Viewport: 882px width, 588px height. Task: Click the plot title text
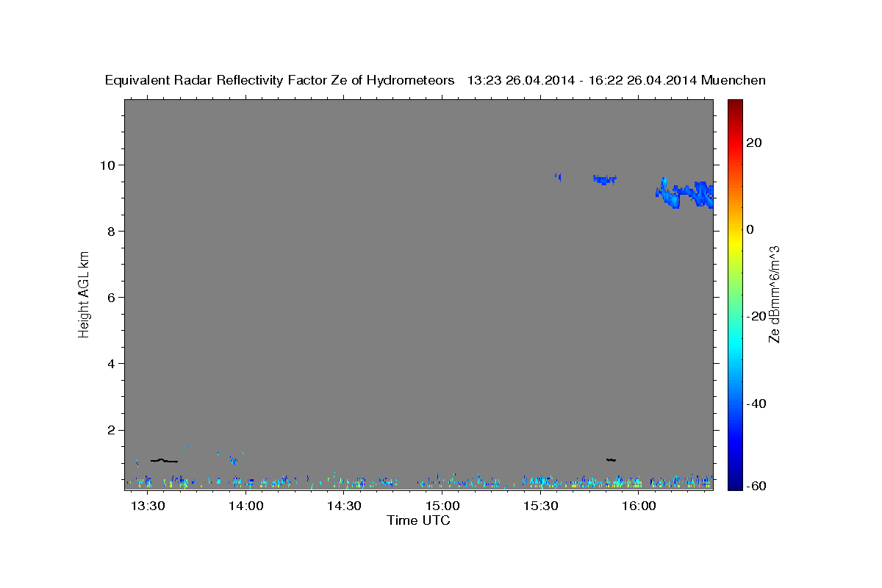coord(436,80)
